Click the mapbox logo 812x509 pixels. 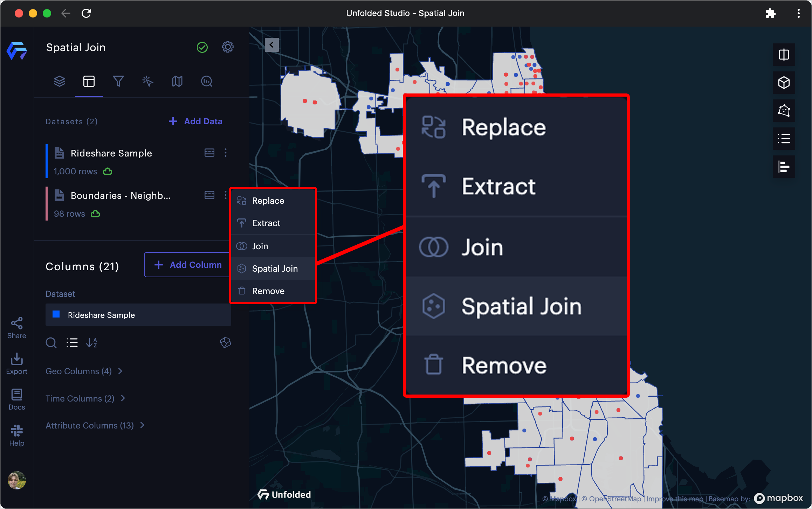[x=778, y=498]
